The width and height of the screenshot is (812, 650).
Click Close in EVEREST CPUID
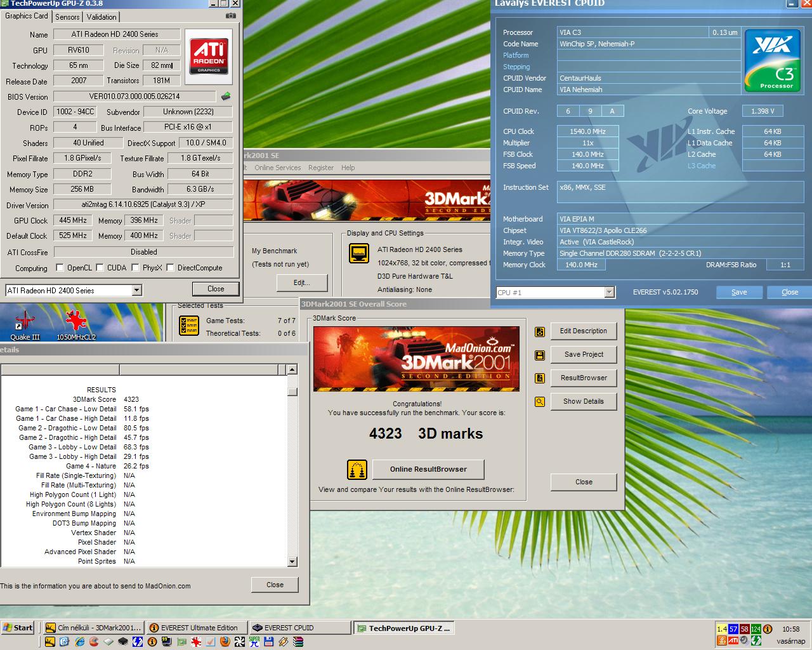click(x=790, y=293)
